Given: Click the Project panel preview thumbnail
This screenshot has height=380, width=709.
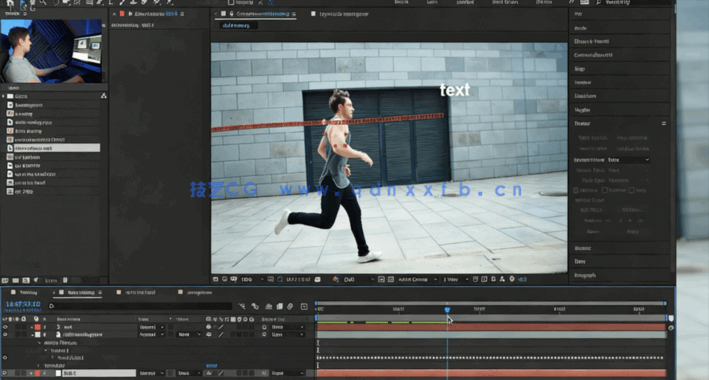Looking at the screenshot, I should [x=52, y=51].
